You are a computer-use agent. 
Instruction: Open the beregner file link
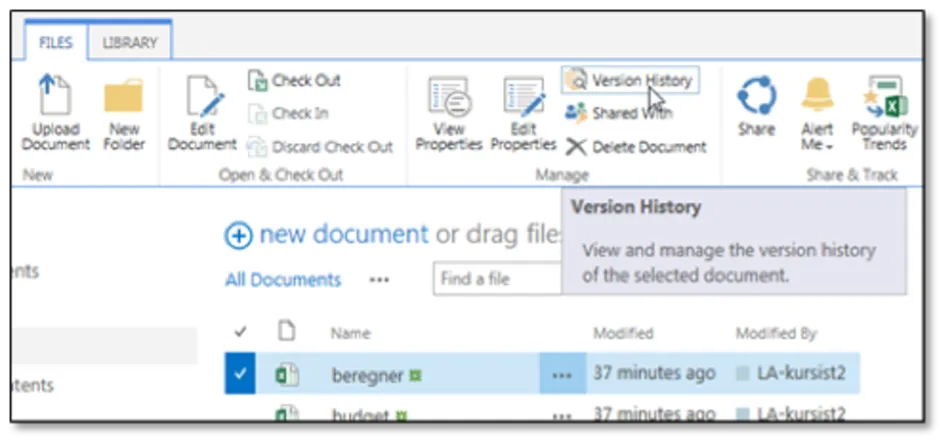367,375
